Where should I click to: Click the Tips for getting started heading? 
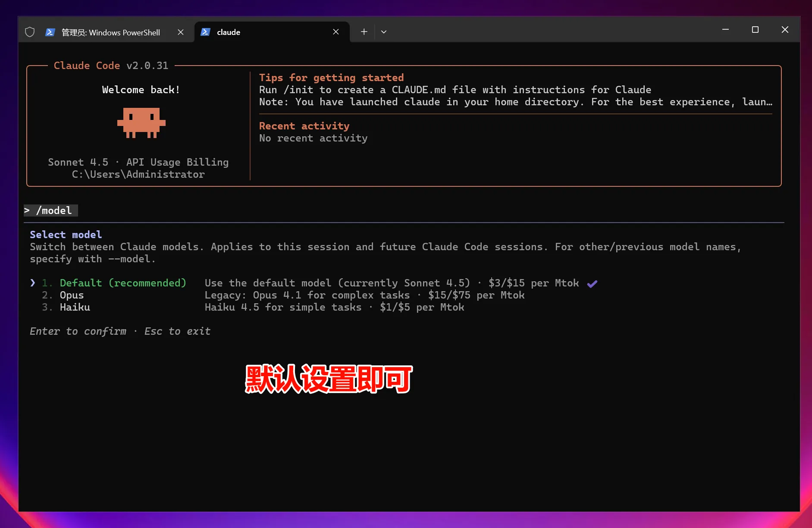[x=331, y=78]
